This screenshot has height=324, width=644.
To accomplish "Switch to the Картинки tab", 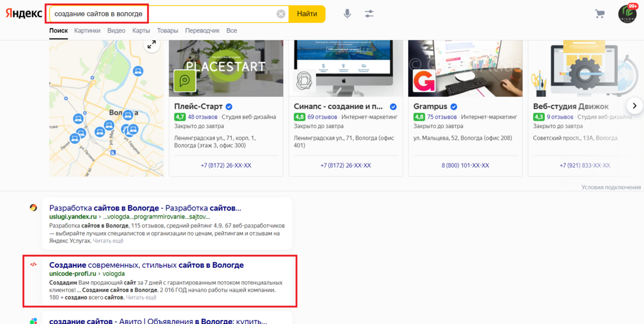I will pos(87,31).
